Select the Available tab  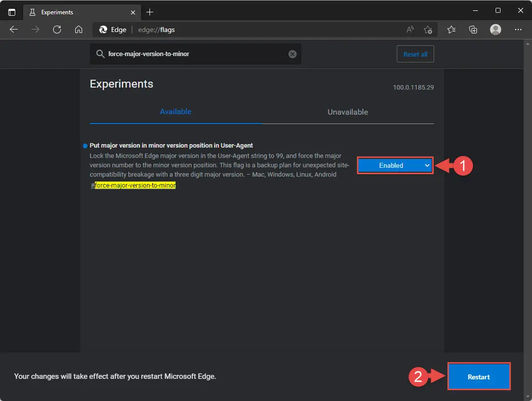click(x=176, y=112)
